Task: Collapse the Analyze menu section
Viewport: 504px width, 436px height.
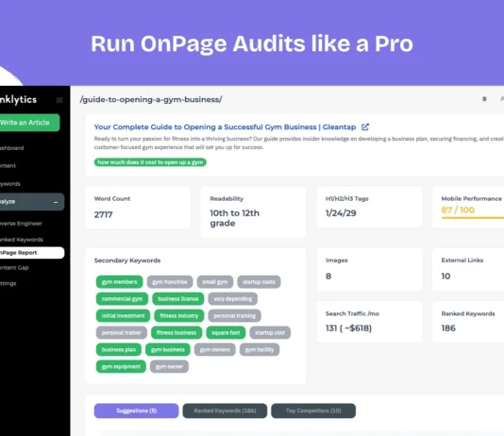Action: tap(56, 202)
